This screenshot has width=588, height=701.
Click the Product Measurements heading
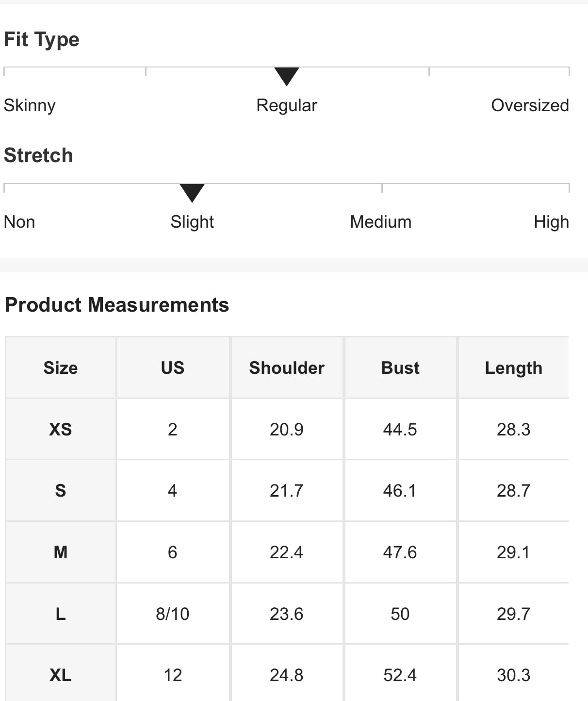point(117,305)
